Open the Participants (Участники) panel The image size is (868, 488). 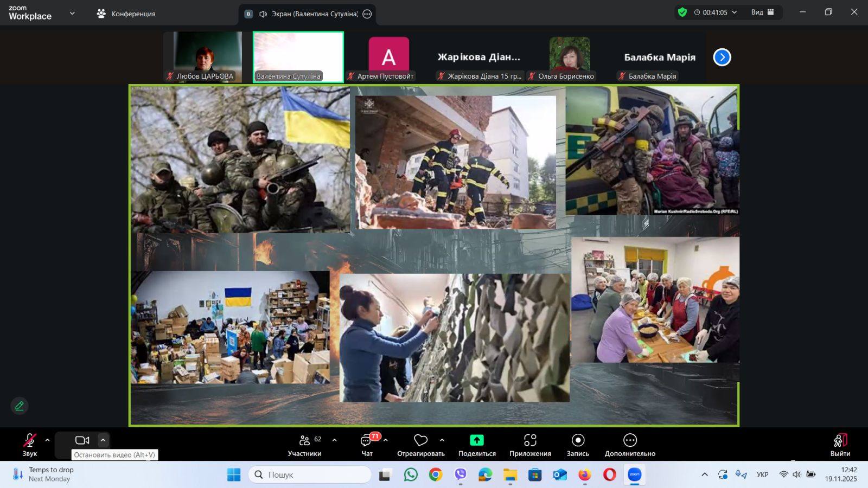(x=304, y=440)
